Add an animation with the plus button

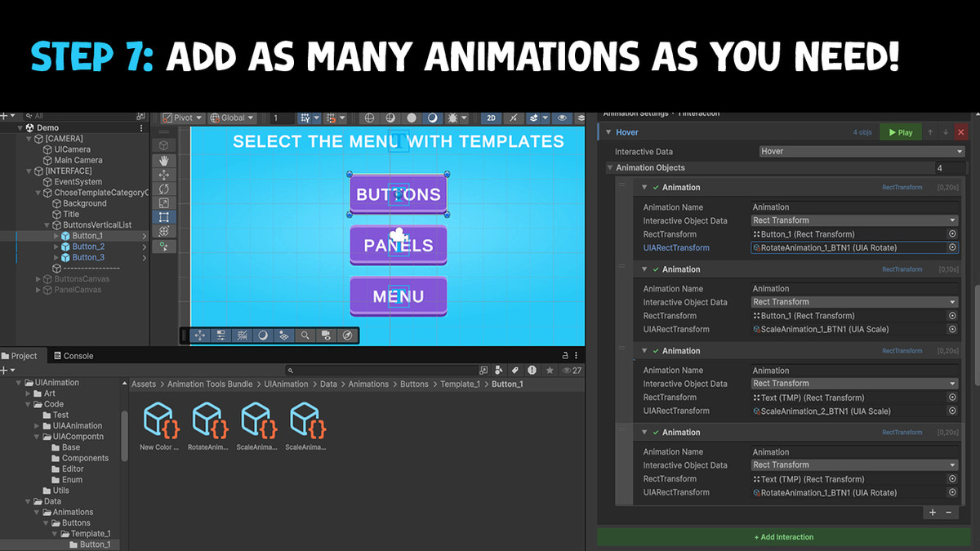(x=933, y=513)
